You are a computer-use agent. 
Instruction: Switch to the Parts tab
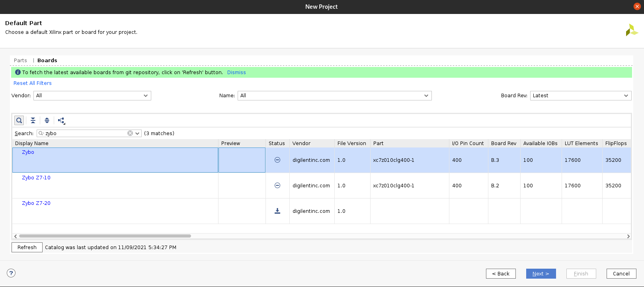[20, 61]
